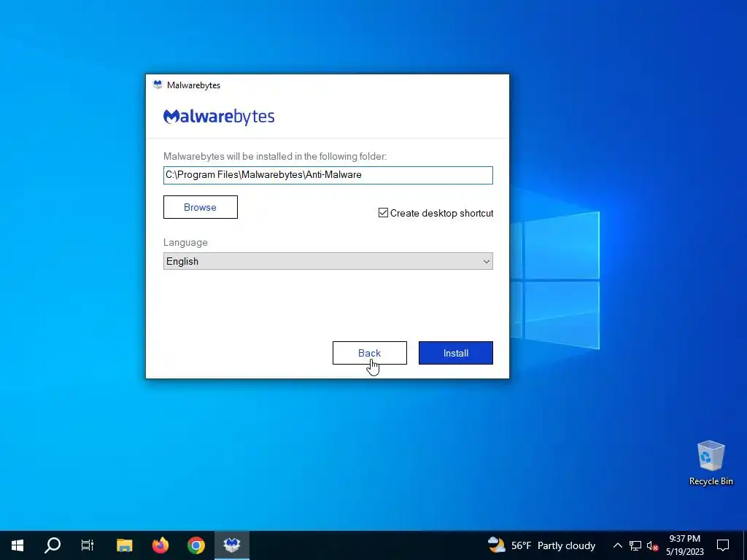747x560 pixels.
Task: Click the Malwarebytes title bar icon
Action: tap(158, 85)
